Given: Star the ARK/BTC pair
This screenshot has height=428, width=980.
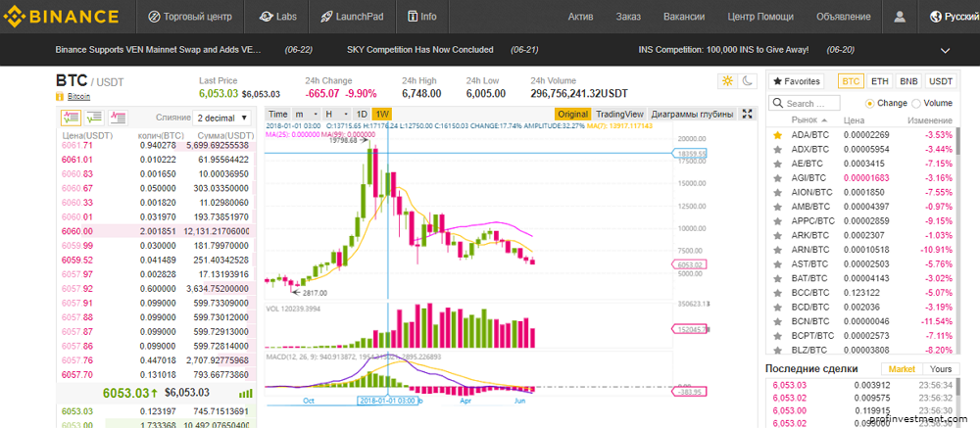Looking at the screenshot, I should pos(777,235).
